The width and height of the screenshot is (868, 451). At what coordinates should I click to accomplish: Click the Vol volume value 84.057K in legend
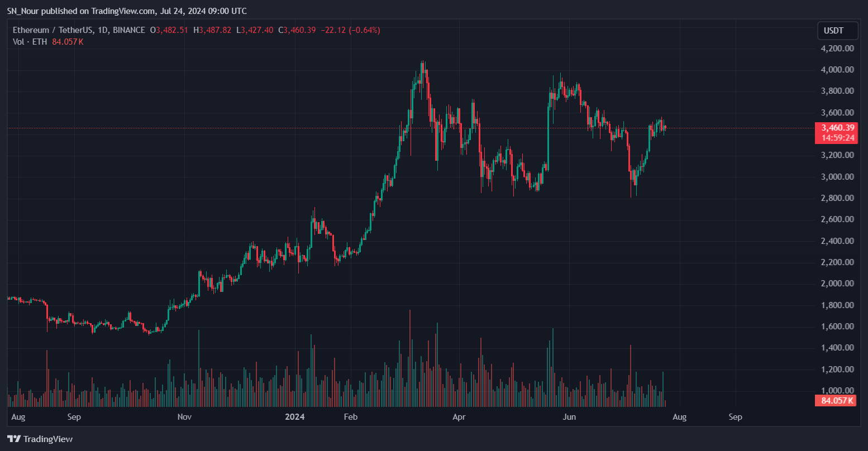[68, 41]
